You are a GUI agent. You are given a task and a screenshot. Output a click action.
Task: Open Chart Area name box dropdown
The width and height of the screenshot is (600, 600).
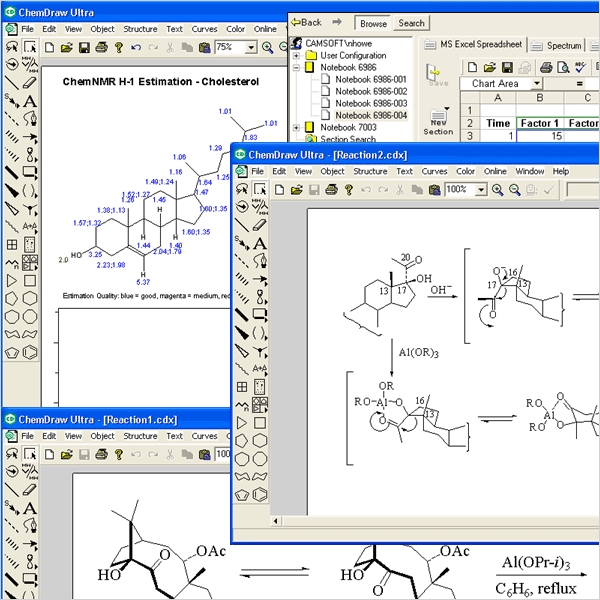(537, 83)
